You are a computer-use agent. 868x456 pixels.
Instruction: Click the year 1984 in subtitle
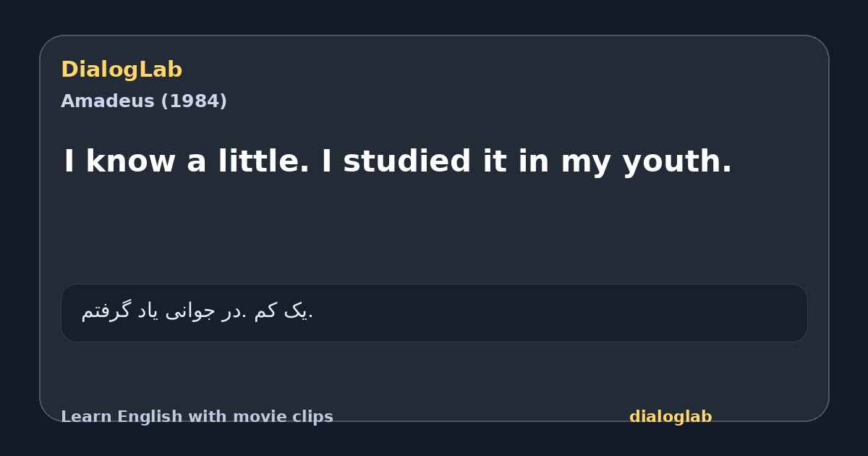click(194, 101)
